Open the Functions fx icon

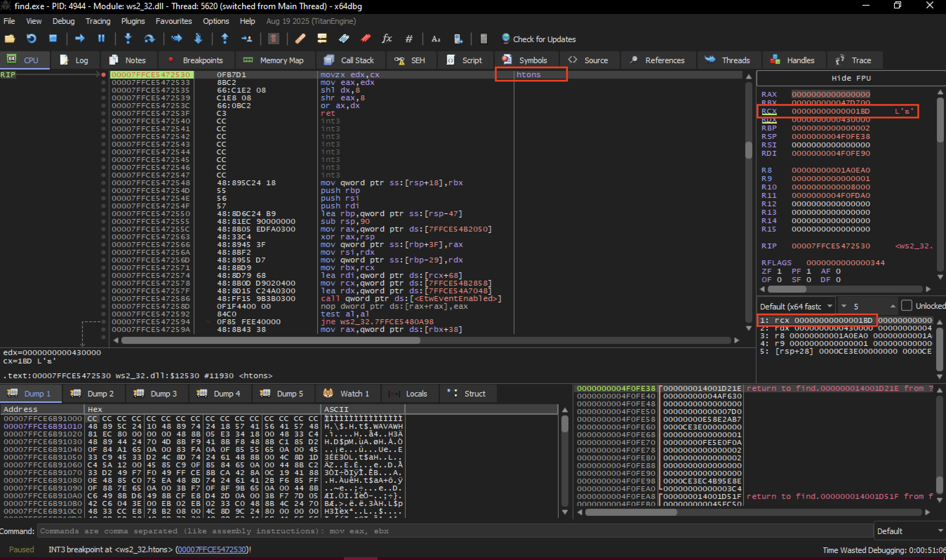click(387, 39)
